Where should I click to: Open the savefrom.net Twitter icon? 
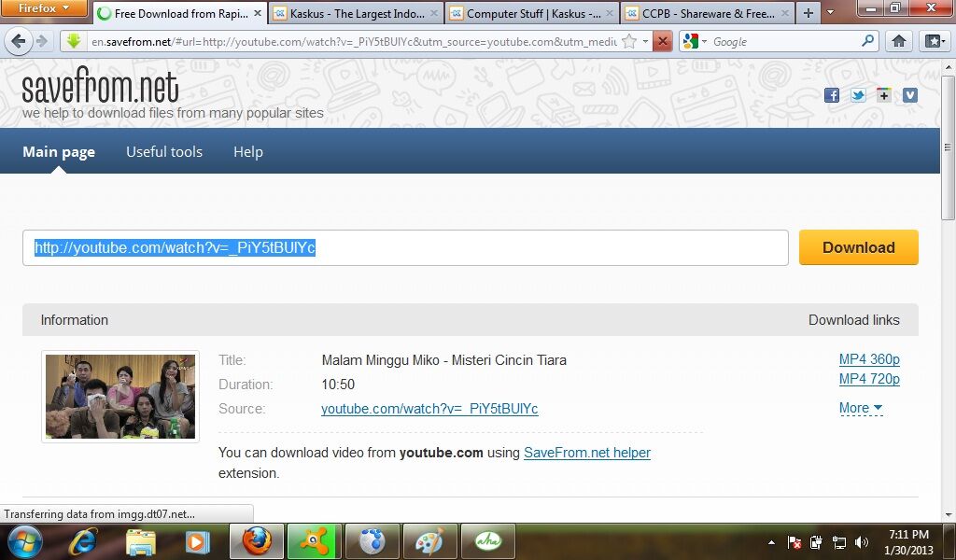pyautogui.click(x=858, y=95)
